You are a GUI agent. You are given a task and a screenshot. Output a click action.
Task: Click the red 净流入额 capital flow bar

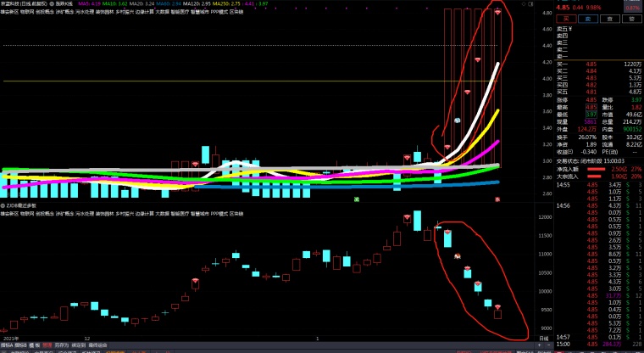click(597, 169)
